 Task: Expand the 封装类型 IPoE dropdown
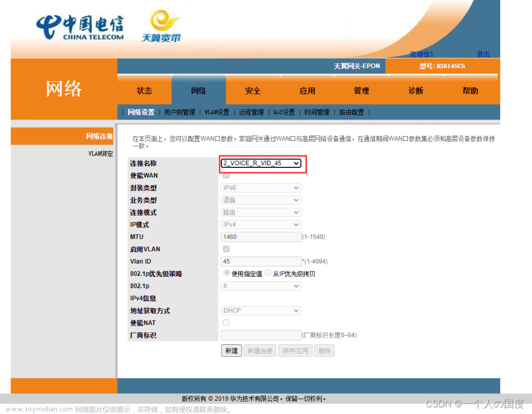[261, 188]
